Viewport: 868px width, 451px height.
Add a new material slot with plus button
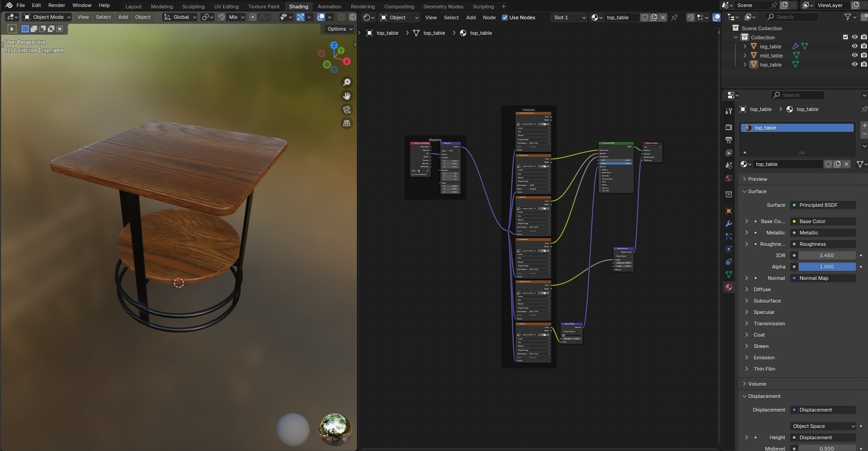(864, 125)
